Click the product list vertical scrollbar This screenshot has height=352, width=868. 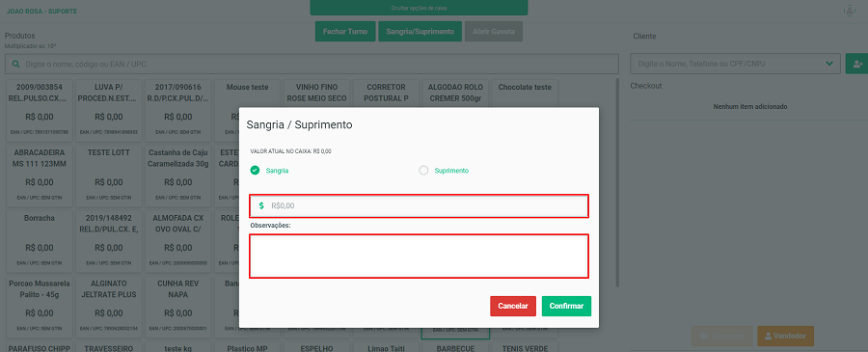click(x=618, y=182)
